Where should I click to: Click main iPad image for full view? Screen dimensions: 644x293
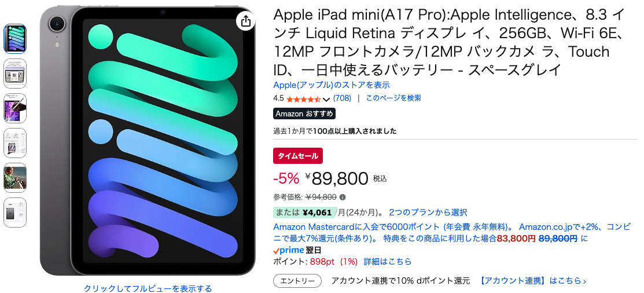click(148, 142)
